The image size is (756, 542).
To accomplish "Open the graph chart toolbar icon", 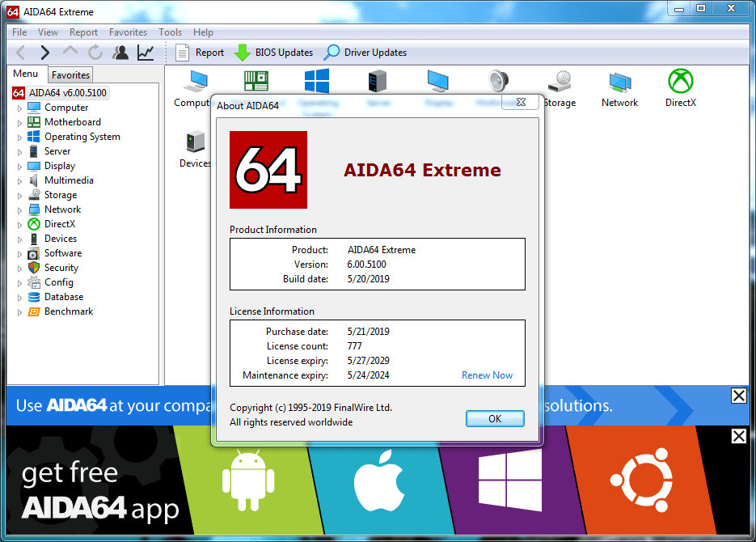I will 146,53.
